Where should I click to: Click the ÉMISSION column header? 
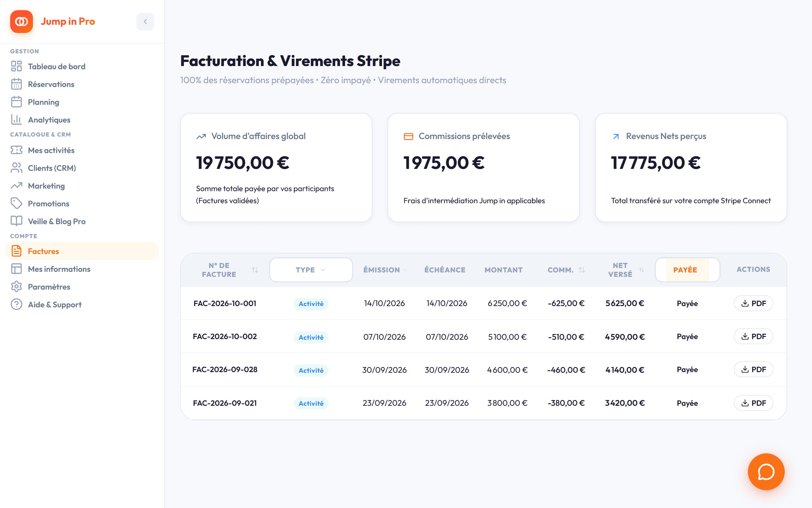pyautogui.click(x=382, y=270)
